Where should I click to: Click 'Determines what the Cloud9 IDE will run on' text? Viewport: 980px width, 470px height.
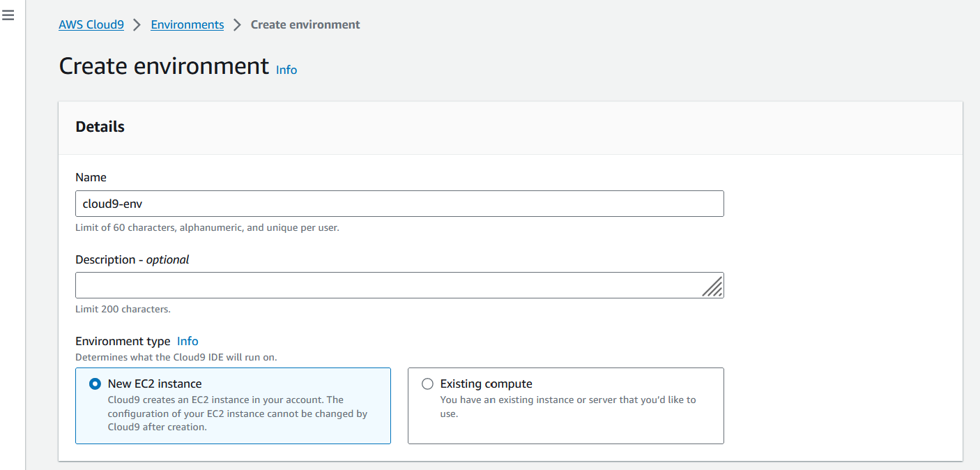pyautogui.click(x=176, y=357)
